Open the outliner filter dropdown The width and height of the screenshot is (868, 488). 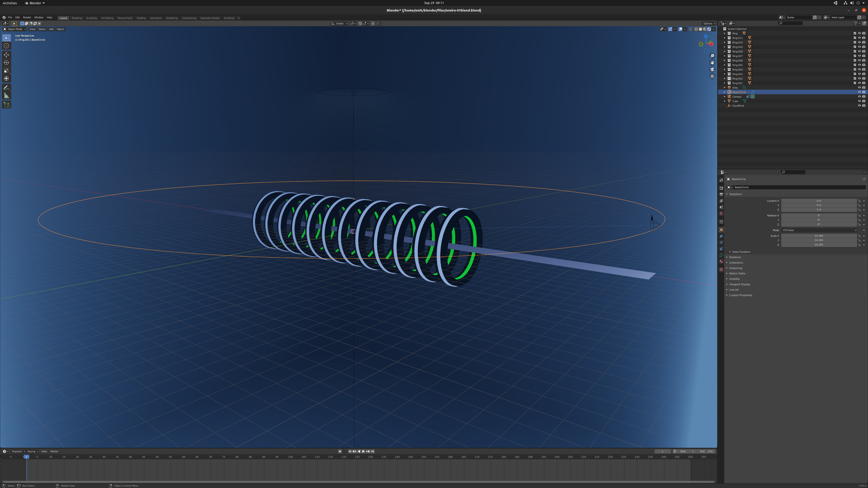pos(857,23)
